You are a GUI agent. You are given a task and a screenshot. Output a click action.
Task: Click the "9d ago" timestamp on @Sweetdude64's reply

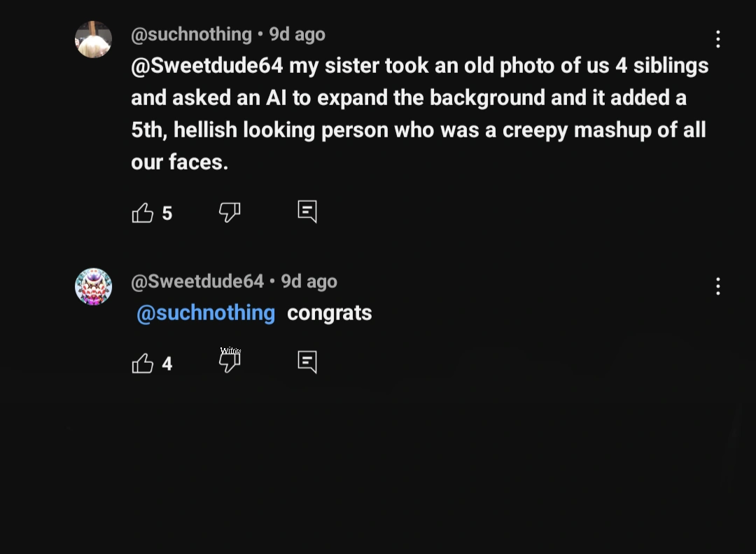309,282
